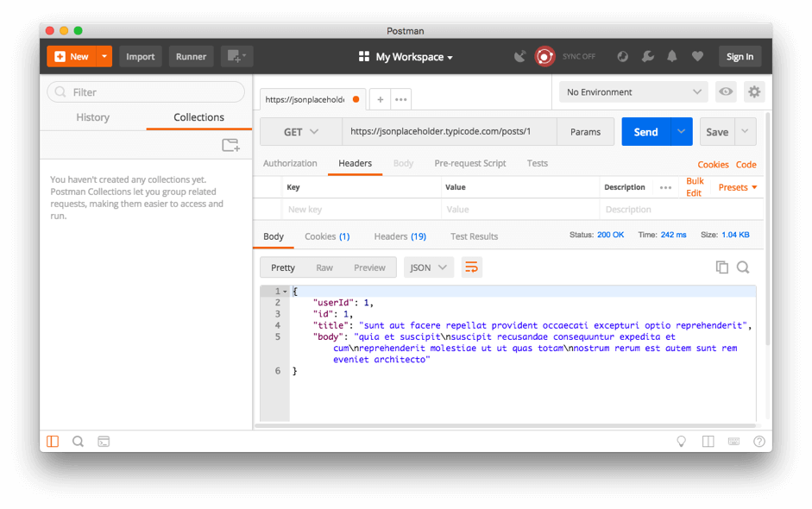812x509 pixels.
Task: Switch to the History tab
Action: tap(92, 117)
